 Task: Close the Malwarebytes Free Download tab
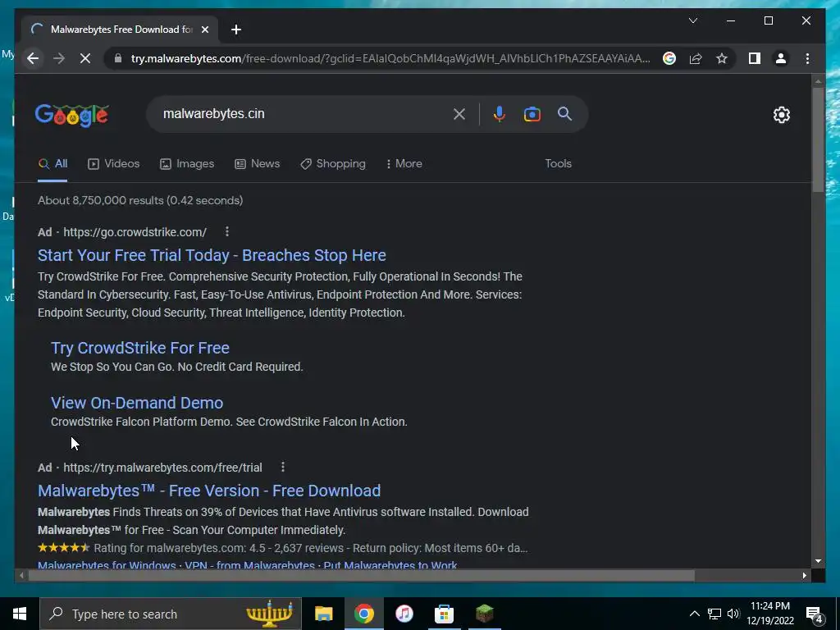[x=204, y=30]
